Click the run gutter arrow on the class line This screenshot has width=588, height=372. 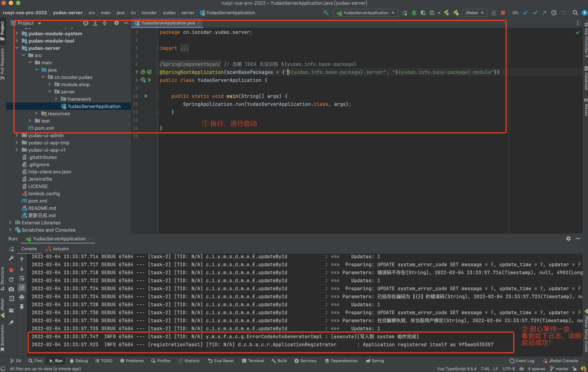[x=150, y=80]
